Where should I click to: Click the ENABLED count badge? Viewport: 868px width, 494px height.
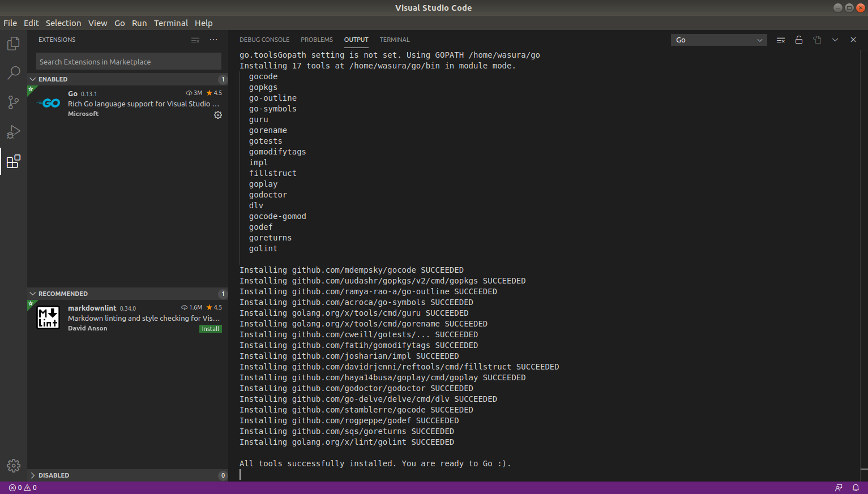point(223,79)
